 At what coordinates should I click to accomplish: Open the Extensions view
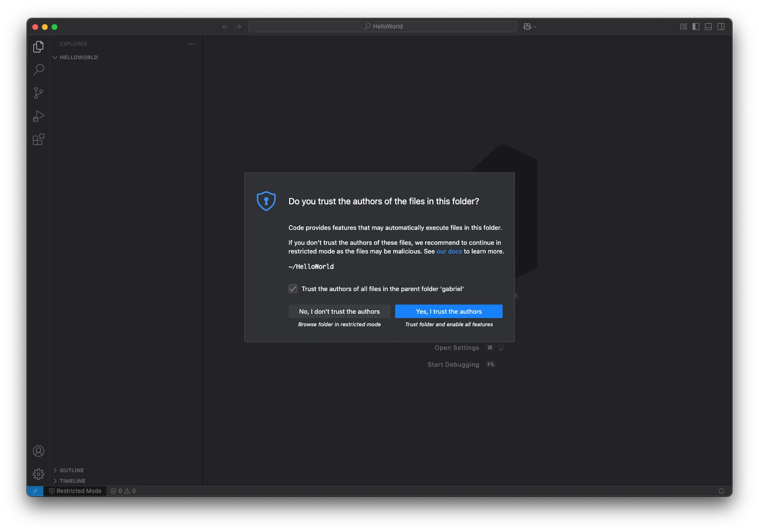pos(39,140)
